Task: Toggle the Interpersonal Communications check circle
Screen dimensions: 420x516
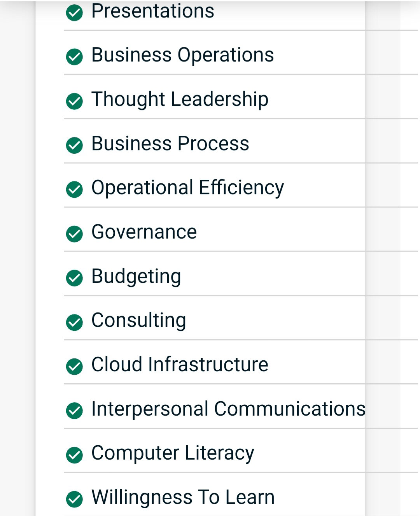Action: 74,411
